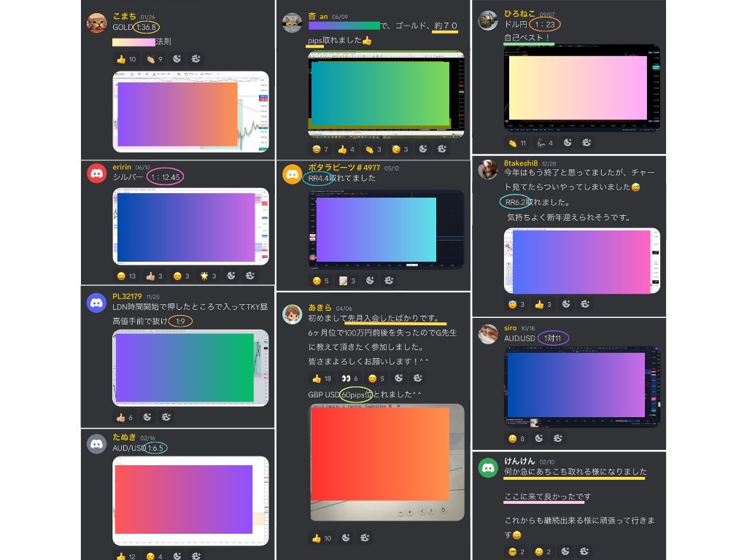The height and width of the screenshot is (560, 747).
Task: Open the username ひろねこ profile
Action: 519,13
